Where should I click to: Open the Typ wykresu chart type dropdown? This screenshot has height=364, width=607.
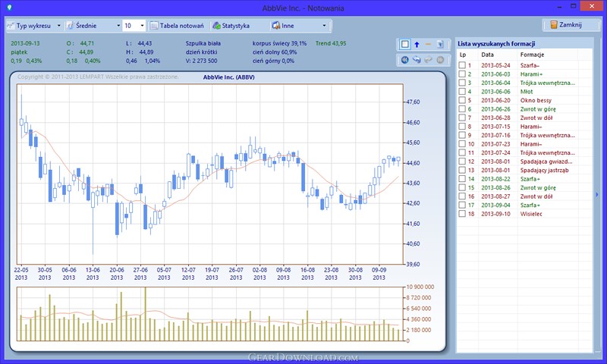click(34, 26)
